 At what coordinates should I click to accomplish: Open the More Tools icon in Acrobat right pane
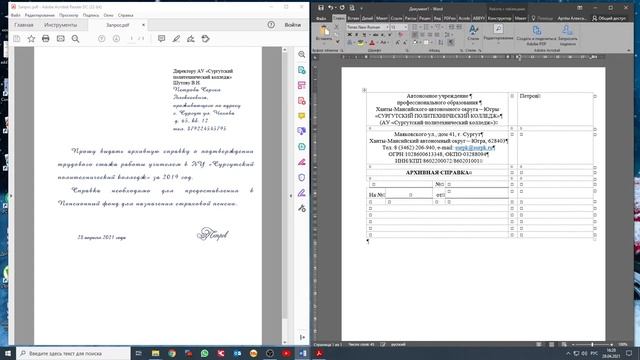302,209
